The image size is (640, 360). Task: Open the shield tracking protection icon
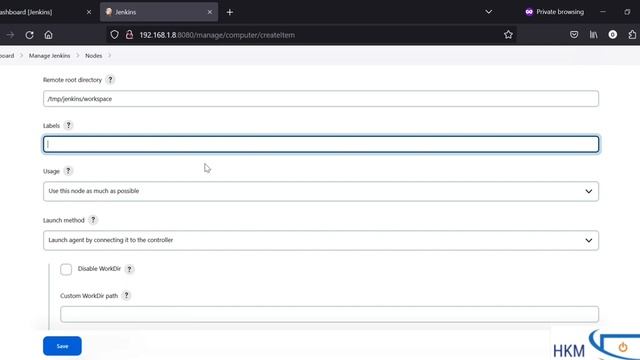tap(114, 35)
